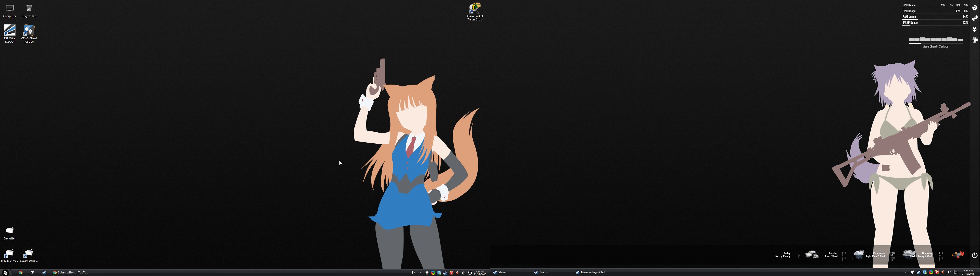Click foobar2000 tray icon on left taskbar
980x276 pixels.
[x=427, y=273]
